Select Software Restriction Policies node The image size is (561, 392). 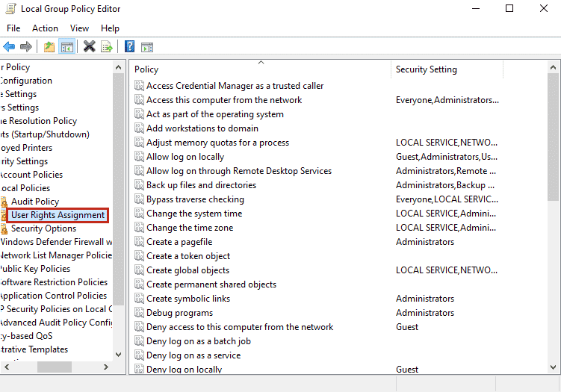tap(54, 282)
